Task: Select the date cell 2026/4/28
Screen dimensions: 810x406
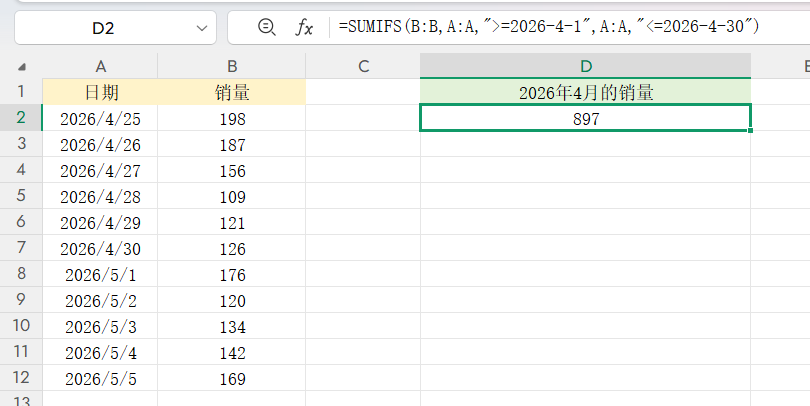Action: coord(100,196)
